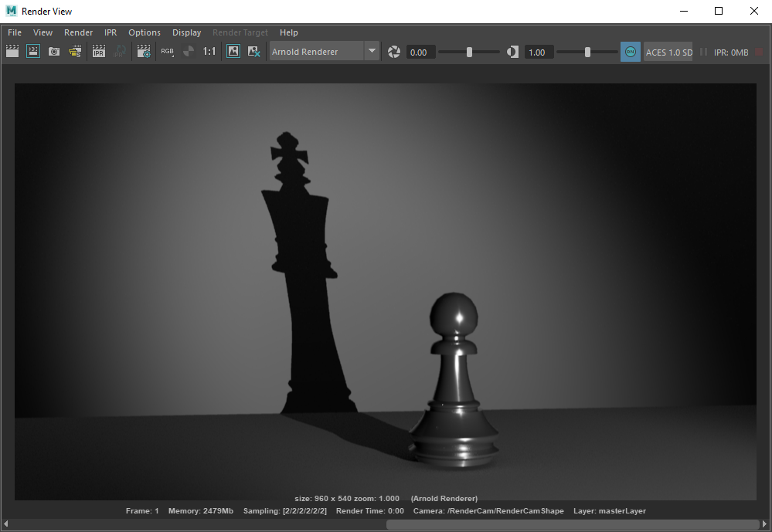This screenshot has width=772, height=532.
Task: Open the Help menu
Action: click(289, 32)
